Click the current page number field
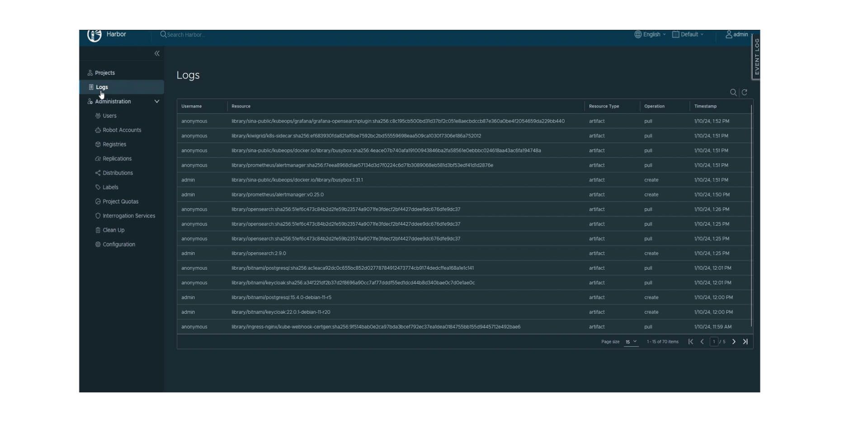The width and height of the screenshot is (868, 428). coord(714,342)
